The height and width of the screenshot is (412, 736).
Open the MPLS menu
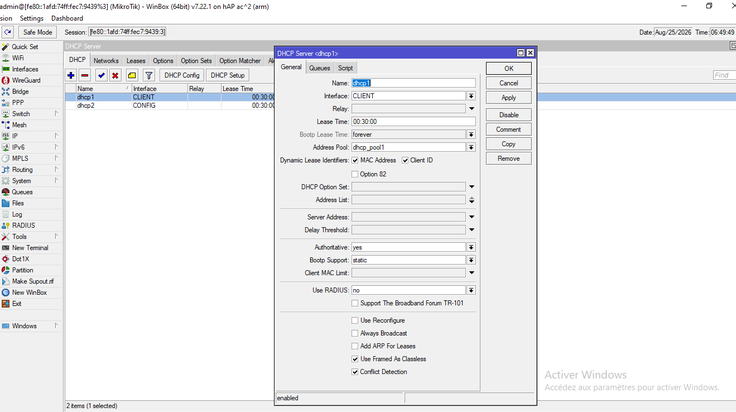pos(20,159)
